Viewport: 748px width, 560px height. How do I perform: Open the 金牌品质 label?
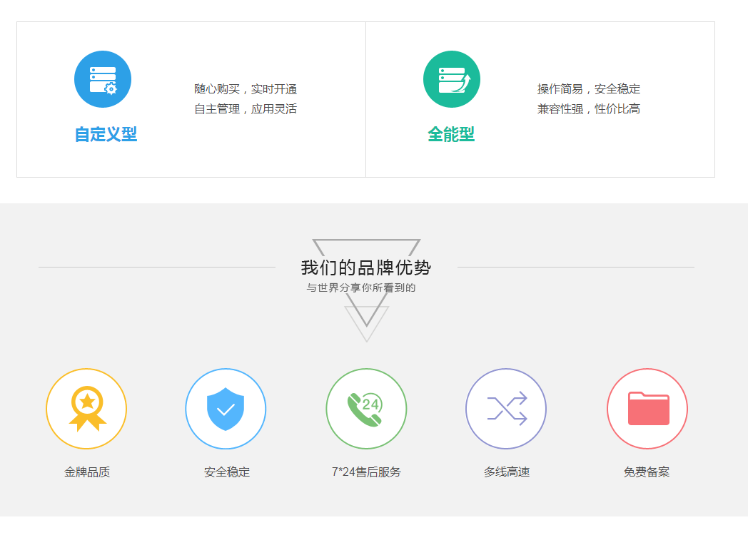click(x=87, y=472)
